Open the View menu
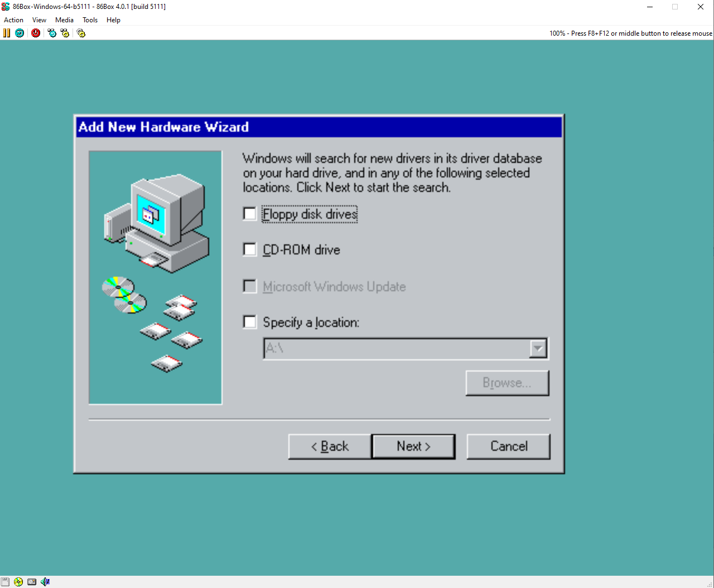The image size is (714, 588). pos(39,20)
